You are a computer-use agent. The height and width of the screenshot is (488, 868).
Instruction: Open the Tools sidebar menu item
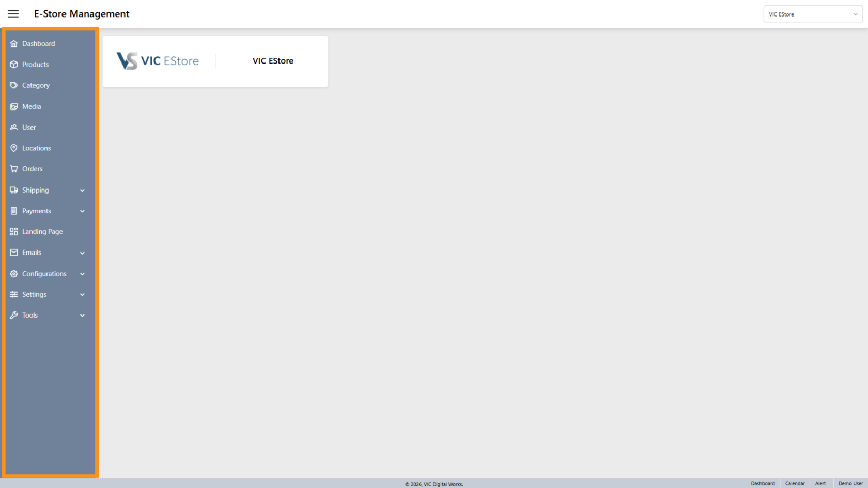click(30, 315)
